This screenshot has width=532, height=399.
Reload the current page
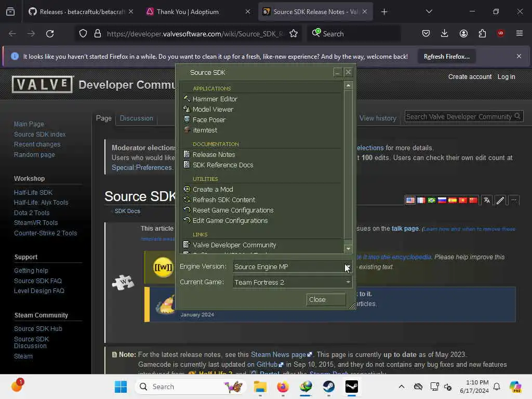click(x=50, y=34)
